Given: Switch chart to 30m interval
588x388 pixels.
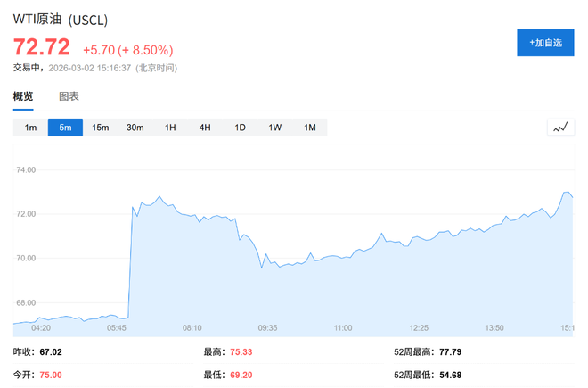Looking at the screenshot, I should click(x=135, y=128).
